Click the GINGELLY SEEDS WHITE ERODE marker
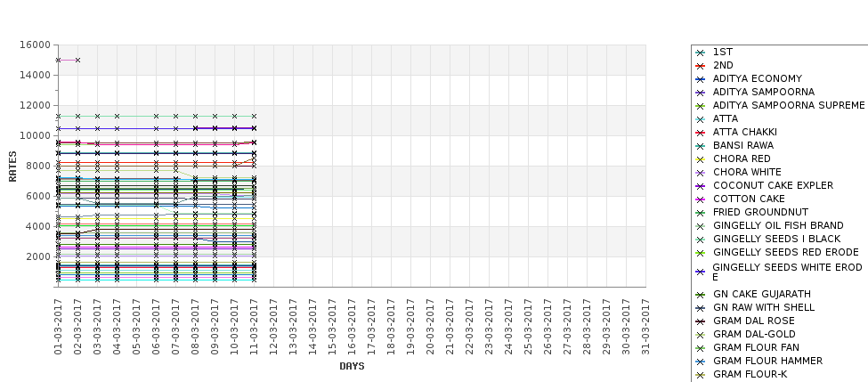 [701, 272]
